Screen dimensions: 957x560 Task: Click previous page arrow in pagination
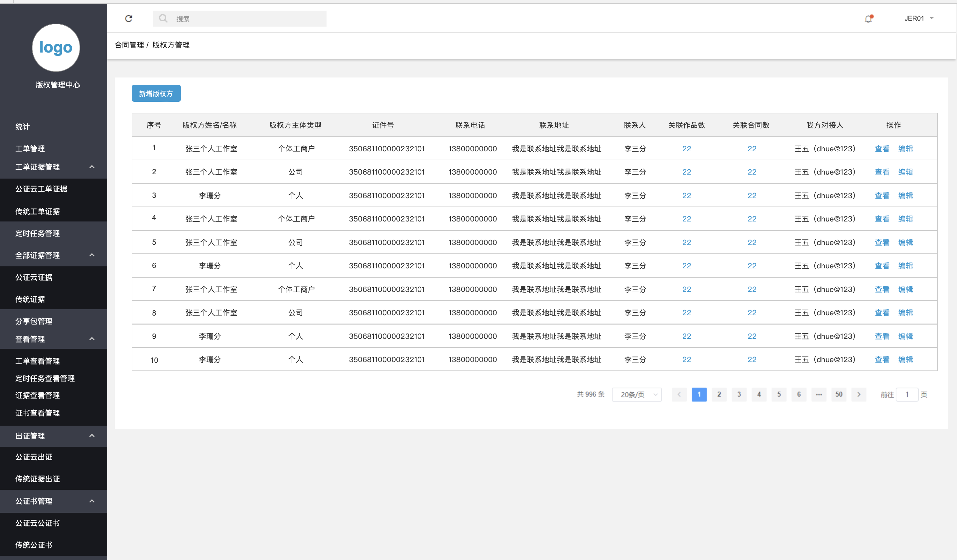tap(679, 394)
